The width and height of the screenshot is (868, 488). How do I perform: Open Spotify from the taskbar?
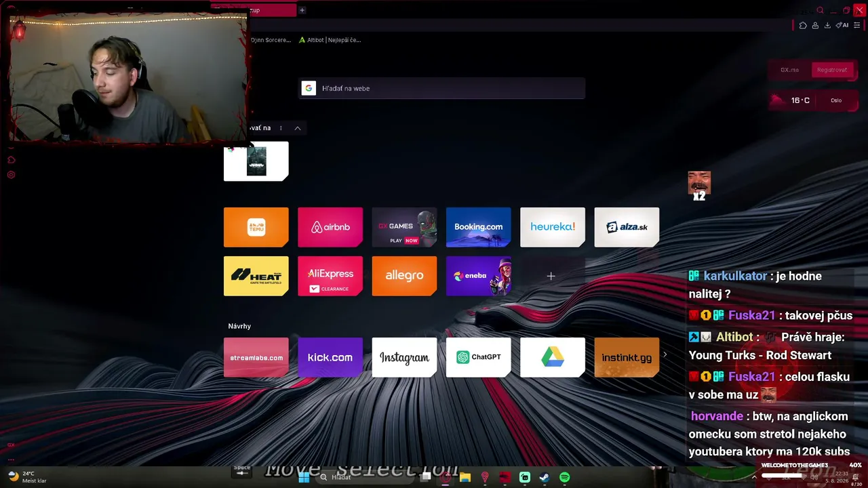point(564,477)
